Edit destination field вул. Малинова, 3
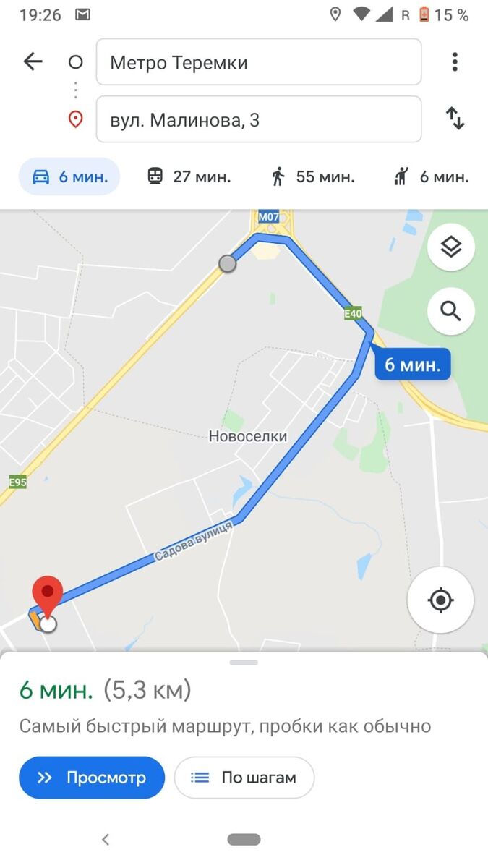 (259, 119)
